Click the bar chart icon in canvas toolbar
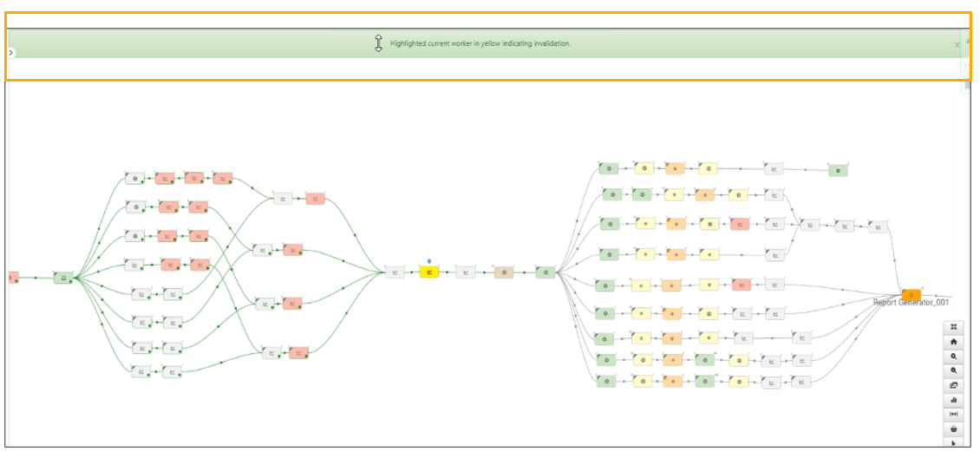Viewport: 980px width, 465px height. click(953, 400)
